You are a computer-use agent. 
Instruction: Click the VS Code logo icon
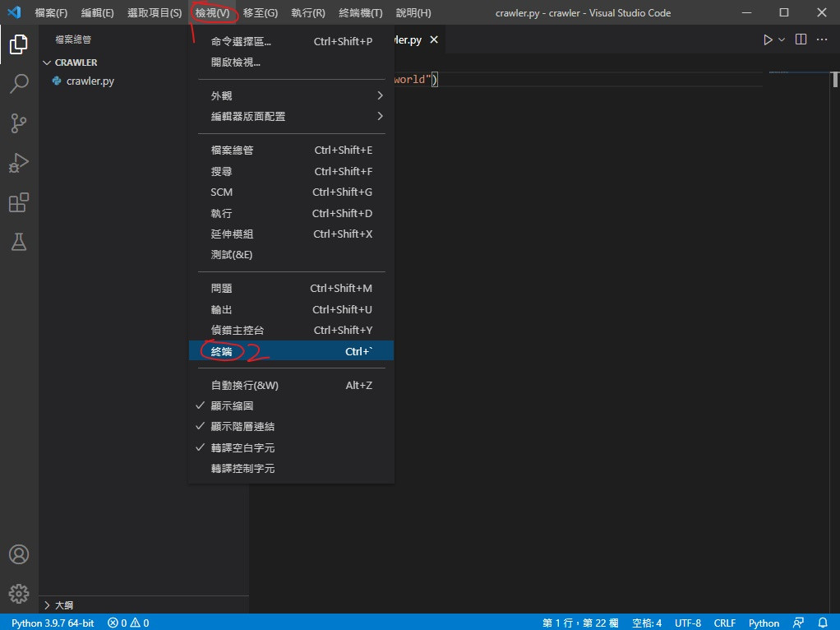pos(15,12)
